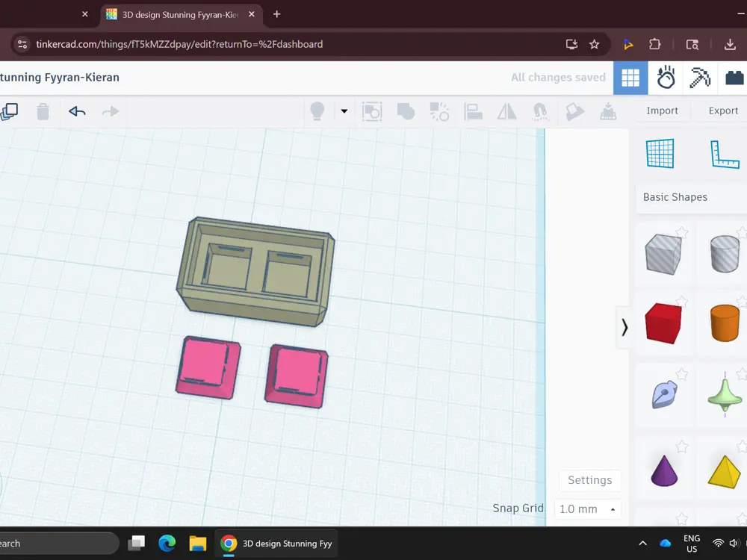The height and width of the screenshot is (560, 747).
Task: Open Task View on the taskbar
Action: [137, 544]
